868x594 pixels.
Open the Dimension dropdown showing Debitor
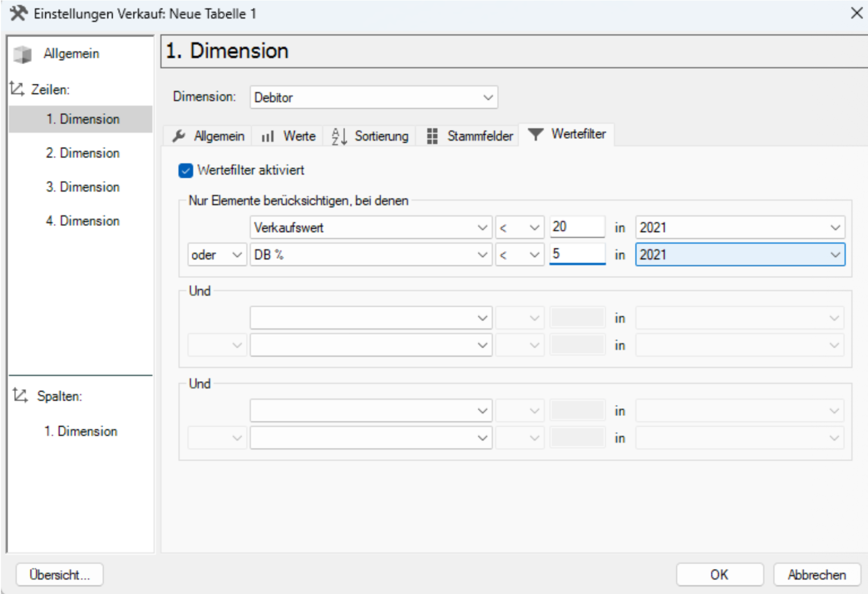374,97
